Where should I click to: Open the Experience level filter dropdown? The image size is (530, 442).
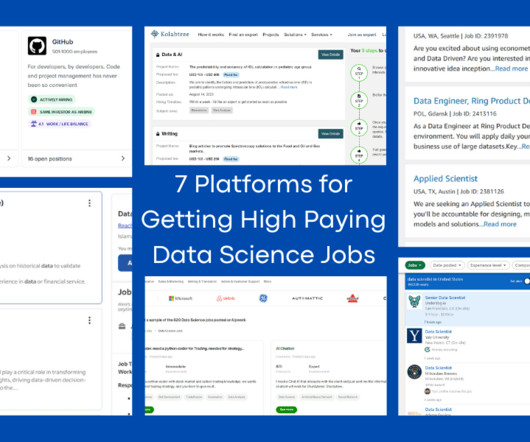[488, 265]
